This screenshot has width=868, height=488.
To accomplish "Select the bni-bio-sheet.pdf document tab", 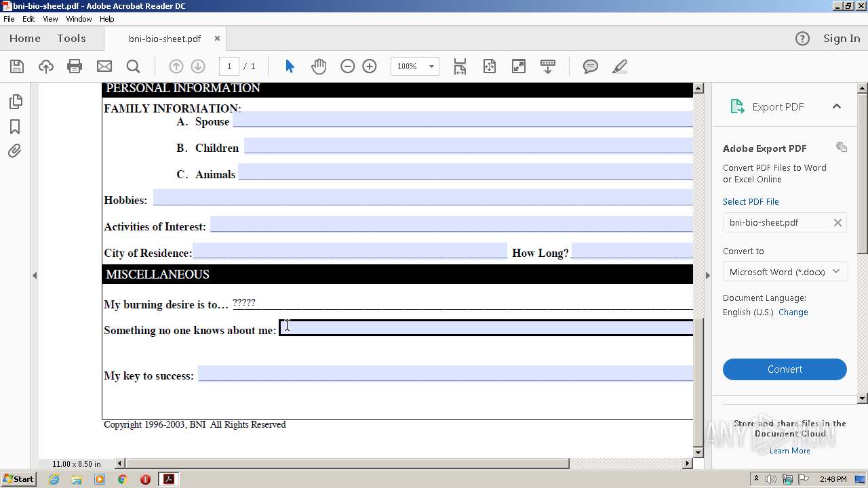I will [165, 39].
